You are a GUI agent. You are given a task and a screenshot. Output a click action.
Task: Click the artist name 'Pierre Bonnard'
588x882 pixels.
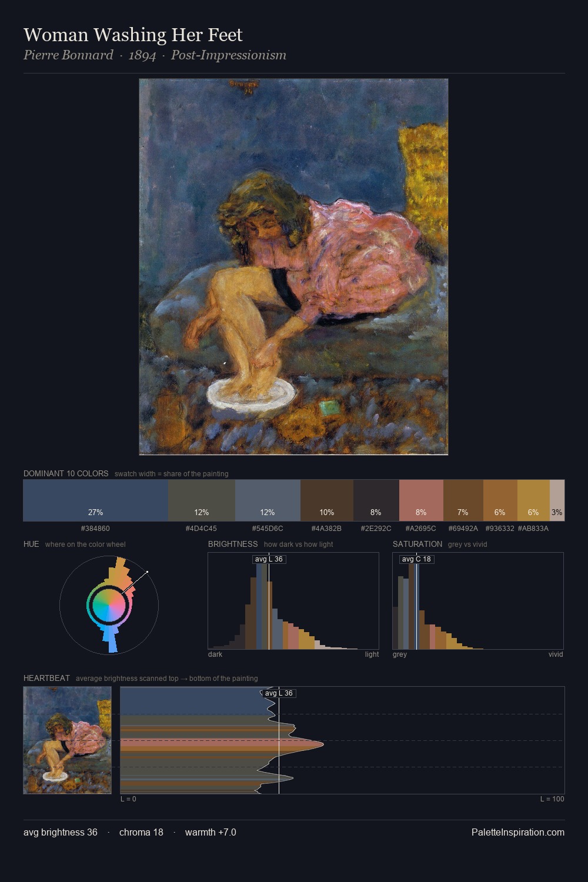coord(68,55)
